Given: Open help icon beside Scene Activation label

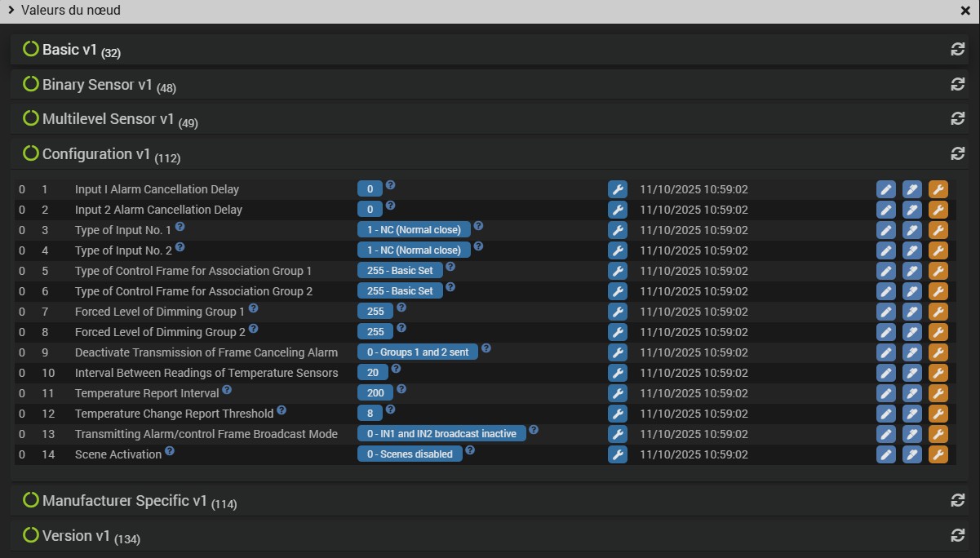Looking at the screenshot, I should pyautogui.click(x=170, y=450).
